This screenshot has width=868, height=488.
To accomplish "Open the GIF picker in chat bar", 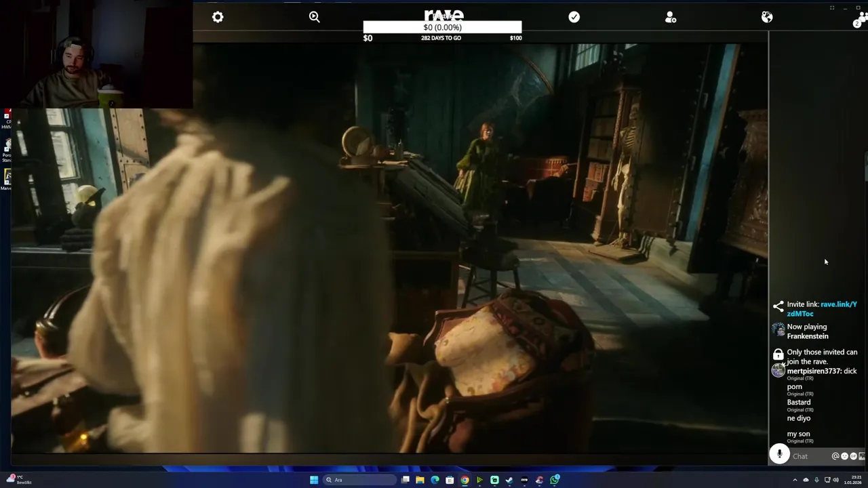I will [x=853, y=456].
